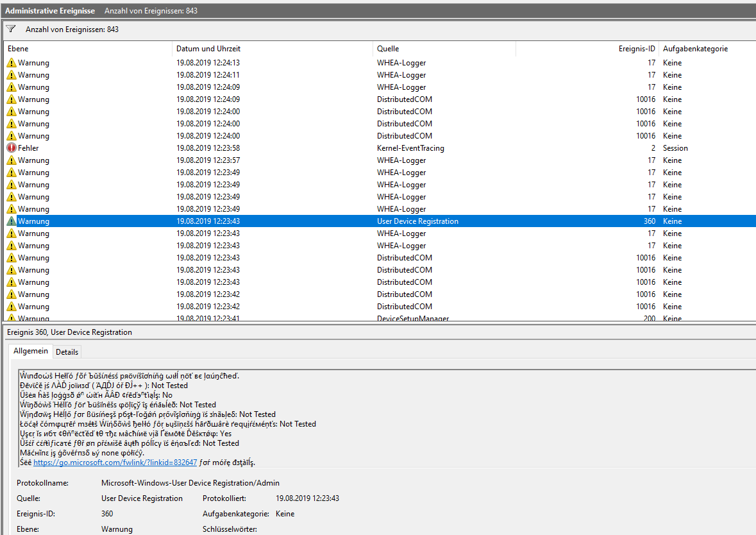Click warning icon of selected User Device Registration row
Viewport: 756px width, 535px height.
point(12,221)
